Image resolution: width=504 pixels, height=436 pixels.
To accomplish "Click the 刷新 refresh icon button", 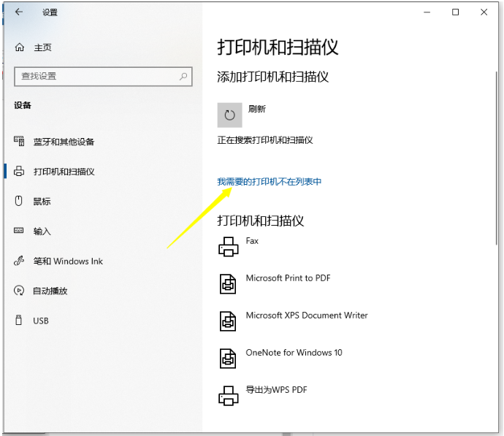I will pyautogui.click(x=229, y=115).
